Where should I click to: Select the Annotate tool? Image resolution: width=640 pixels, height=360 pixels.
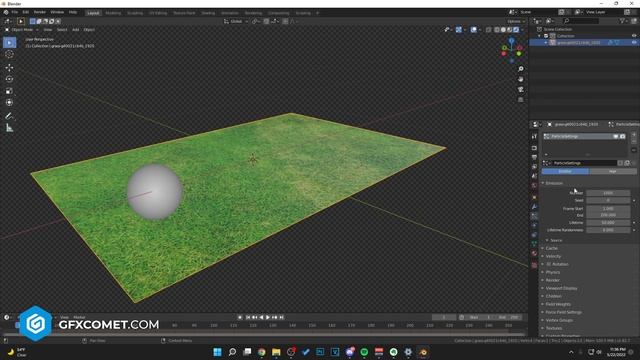9,116
